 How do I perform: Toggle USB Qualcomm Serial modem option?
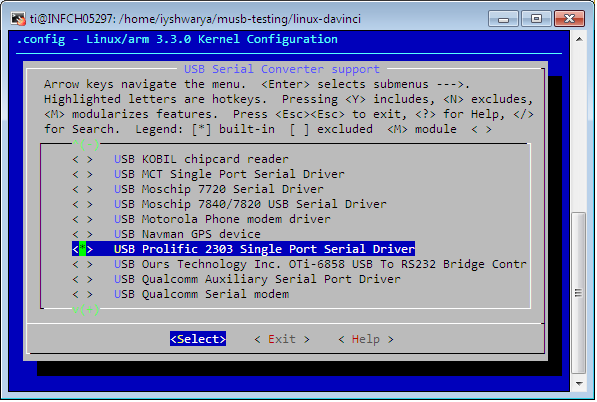pos(180,294)
